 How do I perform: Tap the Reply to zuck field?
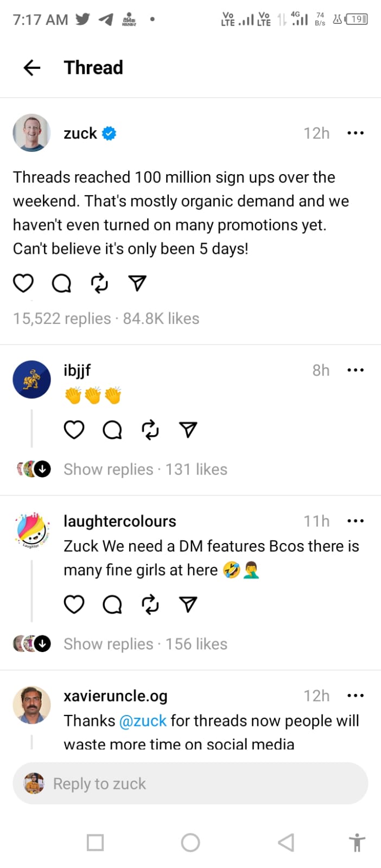coord(190,783)
